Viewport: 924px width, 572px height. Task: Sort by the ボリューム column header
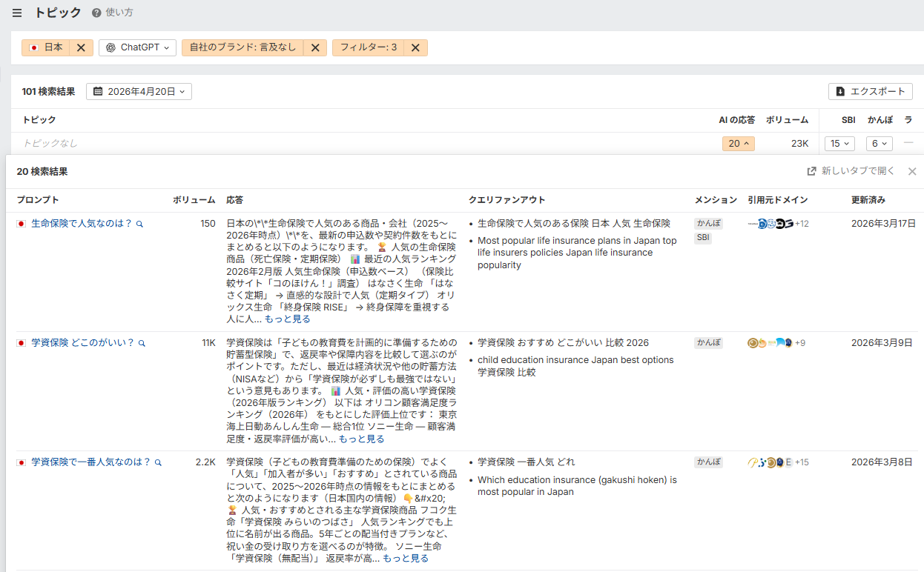tap(787, 120)
